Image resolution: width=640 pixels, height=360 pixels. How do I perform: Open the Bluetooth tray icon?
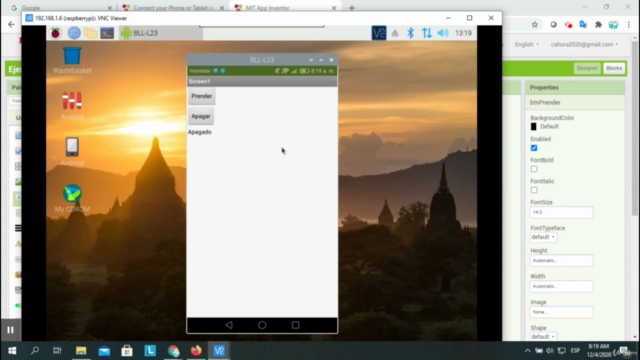[410, 33]
